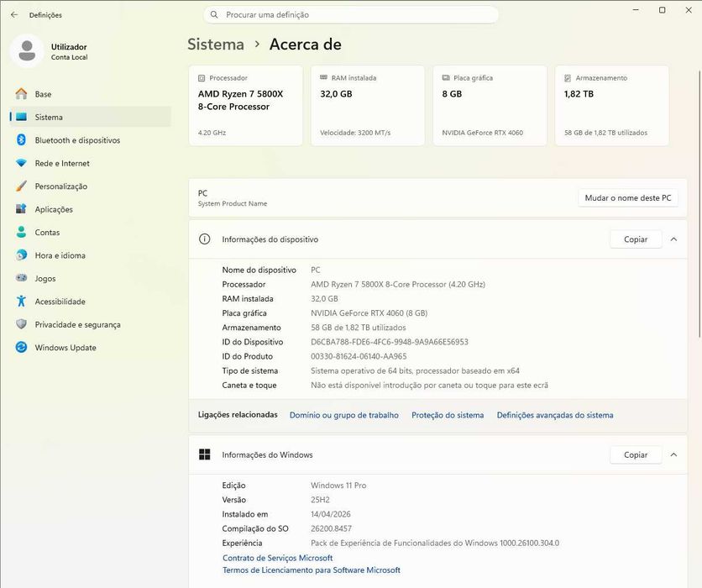Viewport: 702px width, 588px height.
Task: Open Termos de Licenciamento para Software Microsoft
Action: (312, 570)
